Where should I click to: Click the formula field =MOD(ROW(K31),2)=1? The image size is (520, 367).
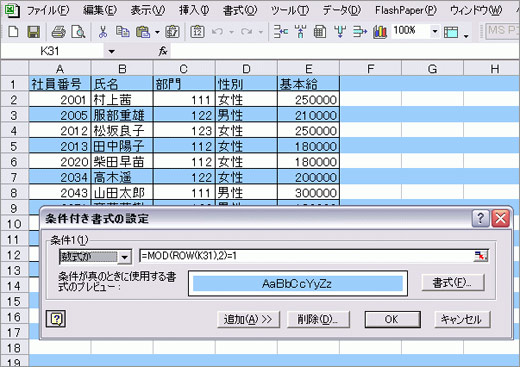pos(306,256)
